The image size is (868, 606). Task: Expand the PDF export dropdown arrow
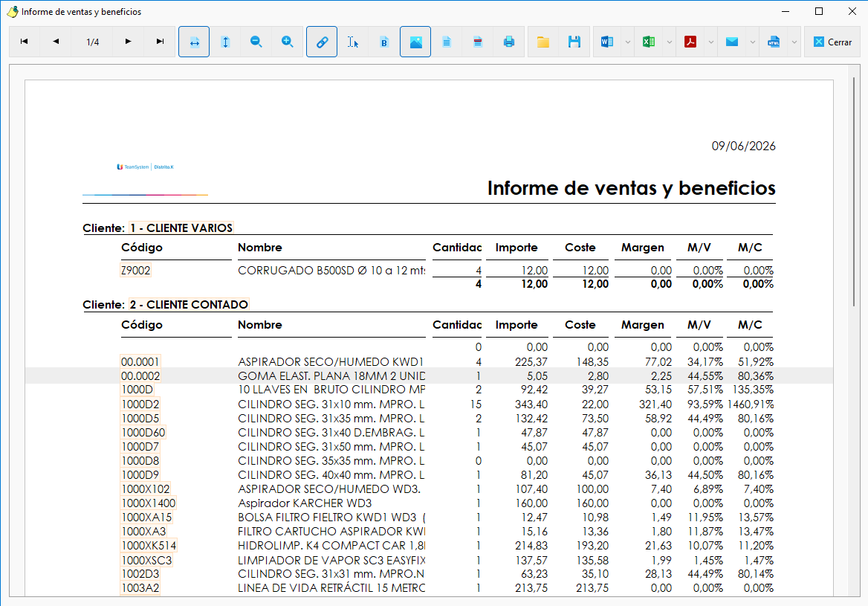[x=710, y=42]
